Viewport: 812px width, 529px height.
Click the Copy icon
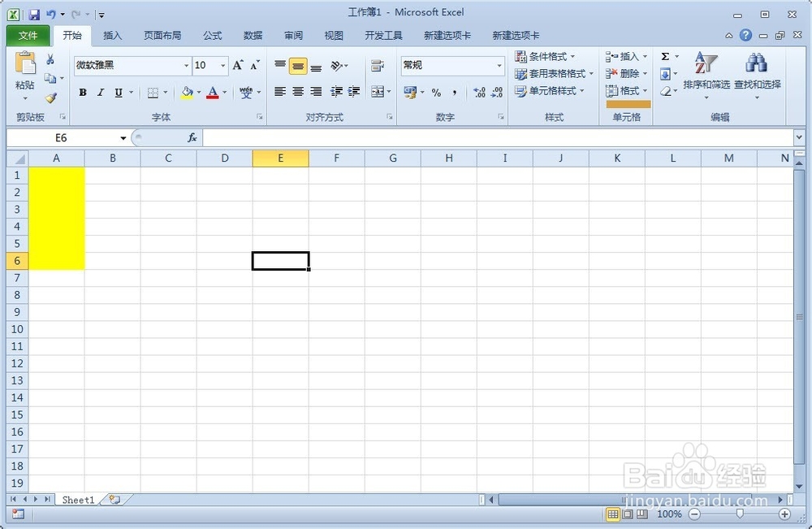(x=50, y=78)
